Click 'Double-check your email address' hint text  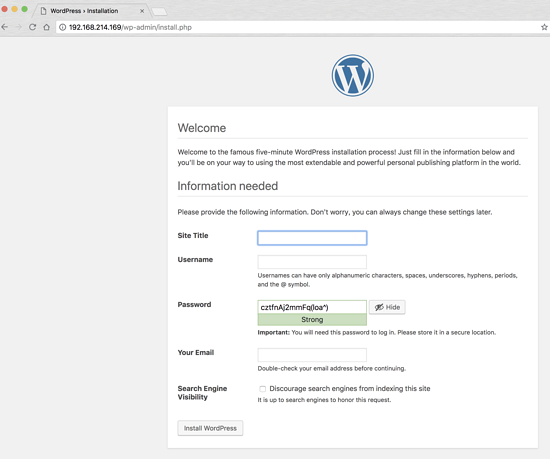[331, 369]
